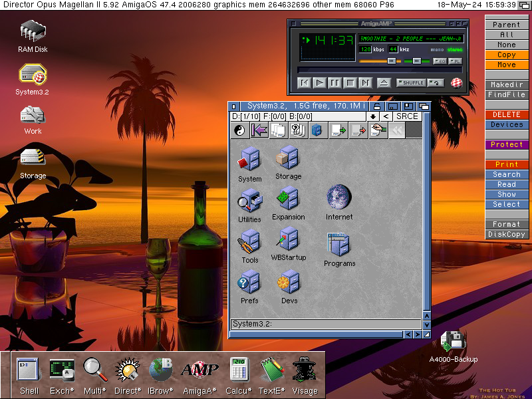Select the WBStartup drawer icon
Image resolution: width=532 pixels, height=399 pixels.
(x=289, y=239)
